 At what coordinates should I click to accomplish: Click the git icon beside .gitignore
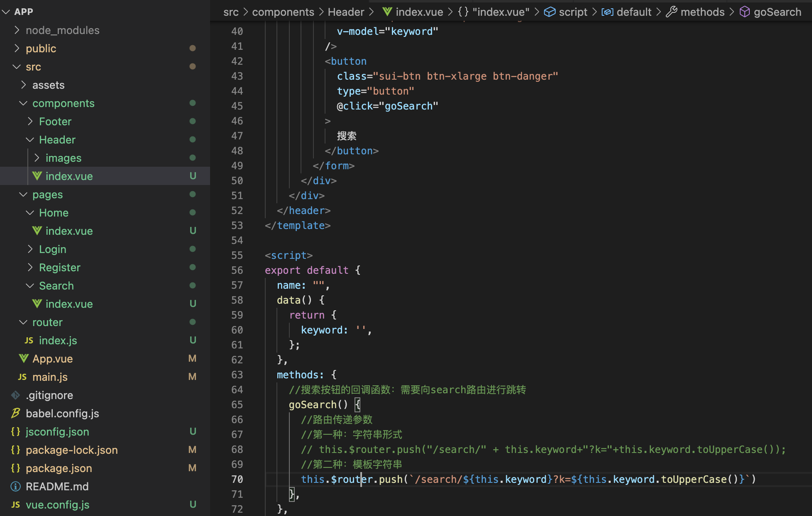coord(16,395)
